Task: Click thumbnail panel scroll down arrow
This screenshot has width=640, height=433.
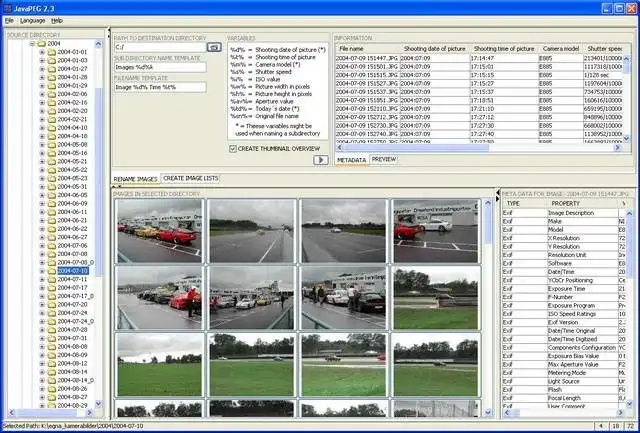Action: click(488, 412)
